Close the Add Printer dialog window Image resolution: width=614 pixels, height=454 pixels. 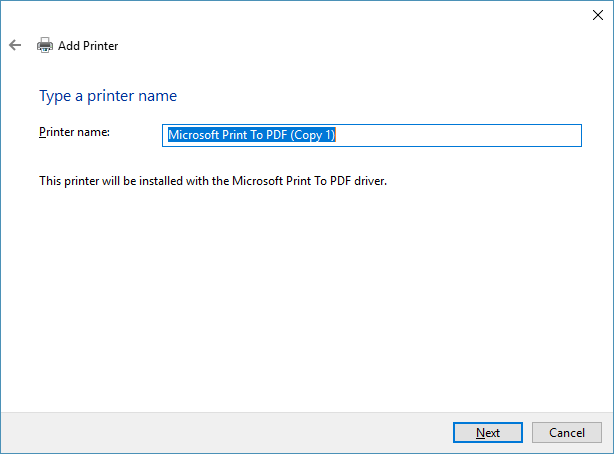[x=596, y=14]
